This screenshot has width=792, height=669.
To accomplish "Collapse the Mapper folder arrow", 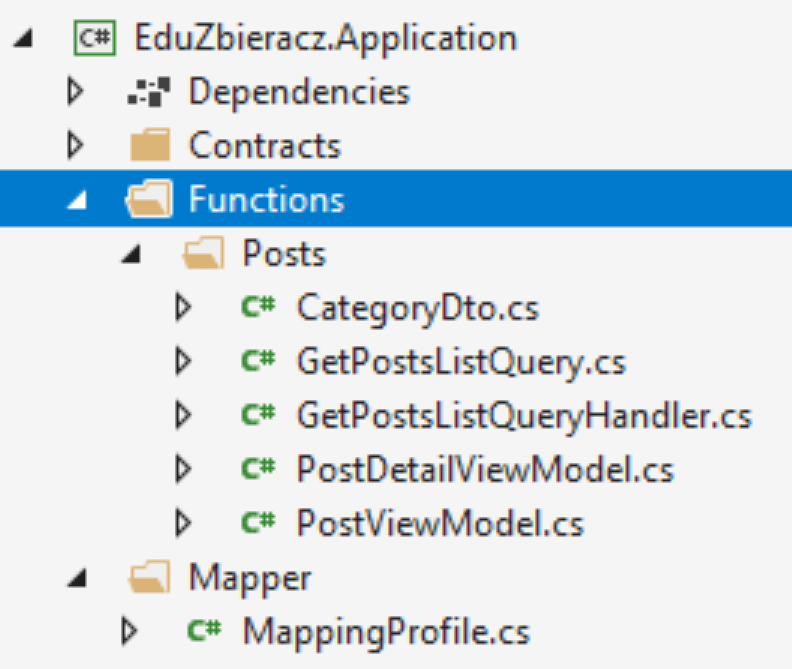I will pos(77,578).
